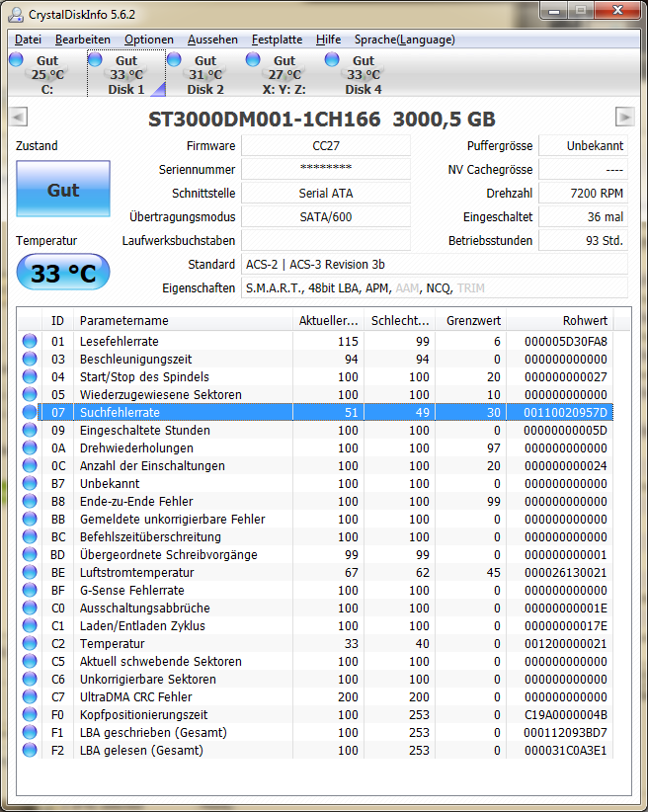Click the status orb for Anzahl der Einschaltungen
Screen dimensions: 648x812
pos(30,465)
